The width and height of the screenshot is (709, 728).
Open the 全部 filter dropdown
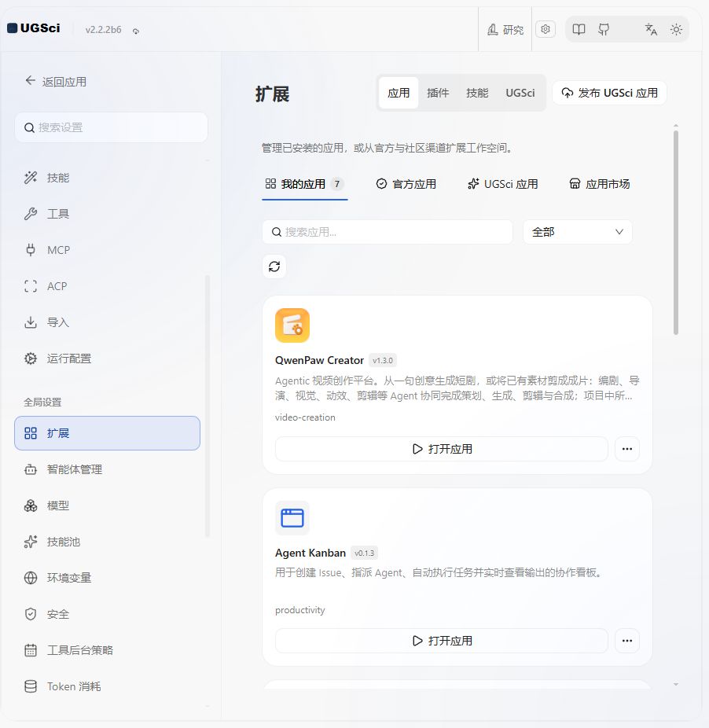578,232
